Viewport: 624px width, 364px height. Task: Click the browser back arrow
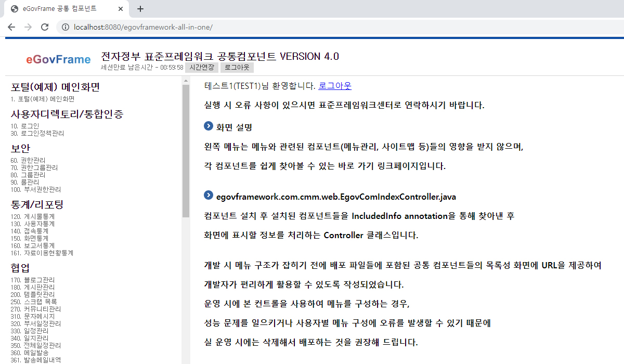(11, 27)
